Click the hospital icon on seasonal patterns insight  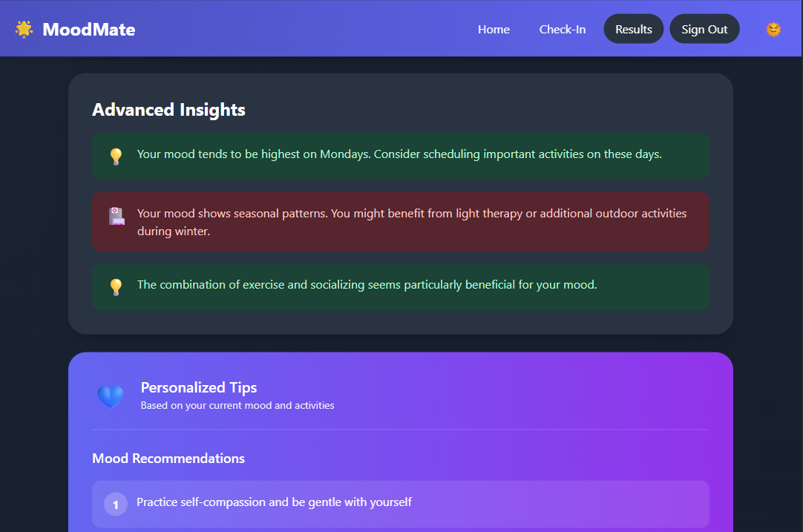(117, 216)
